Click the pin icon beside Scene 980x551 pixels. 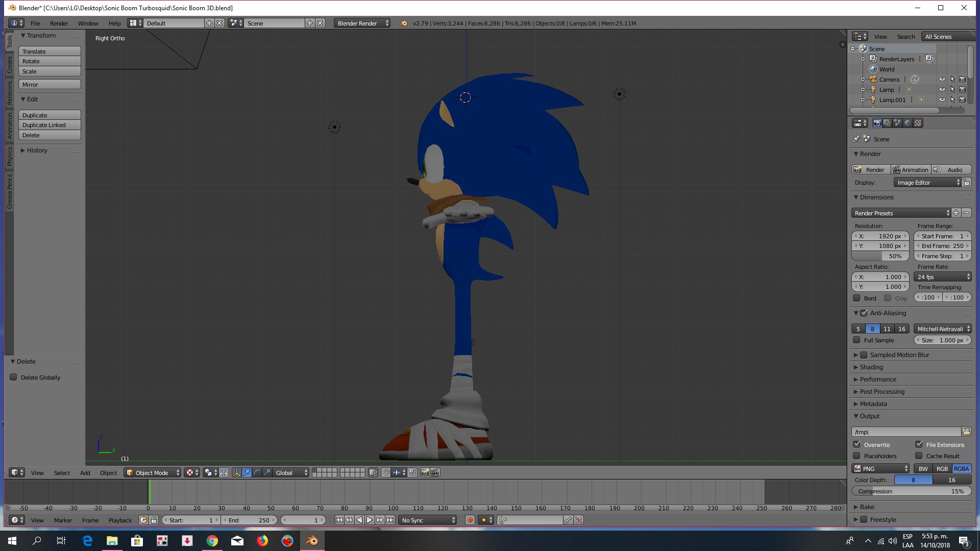[856, 139]
